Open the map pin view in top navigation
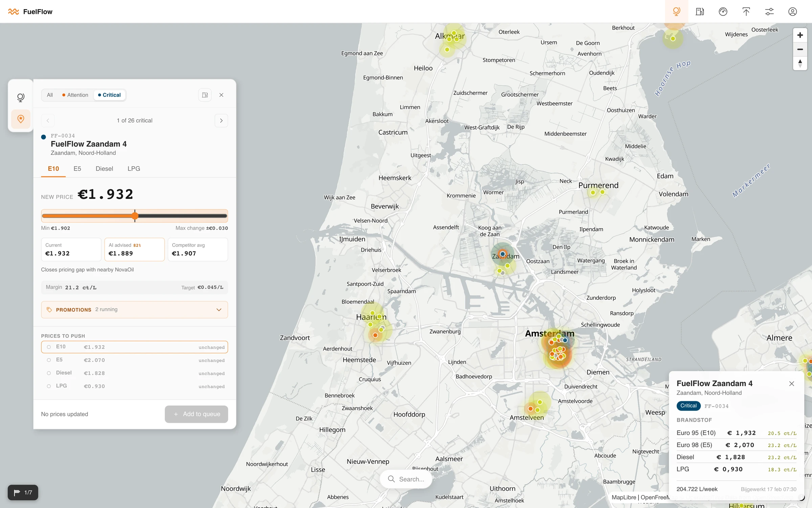Image resolution: width=812 pixels, height=508 pixels. pyautogui.click(x=676, y=12)
